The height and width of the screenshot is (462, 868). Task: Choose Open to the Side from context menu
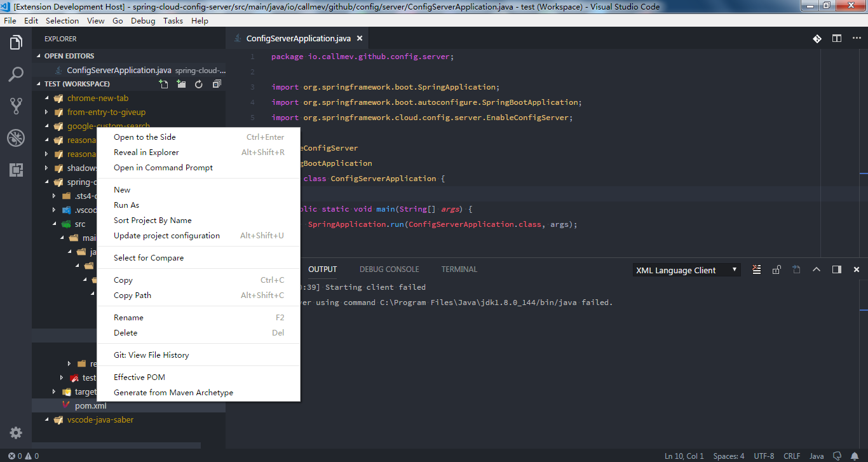[x=198, y=137]
